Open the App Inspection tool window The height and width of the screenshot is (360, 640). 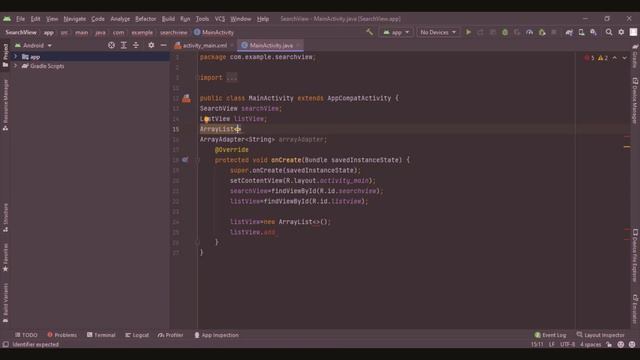click(216, 335)
